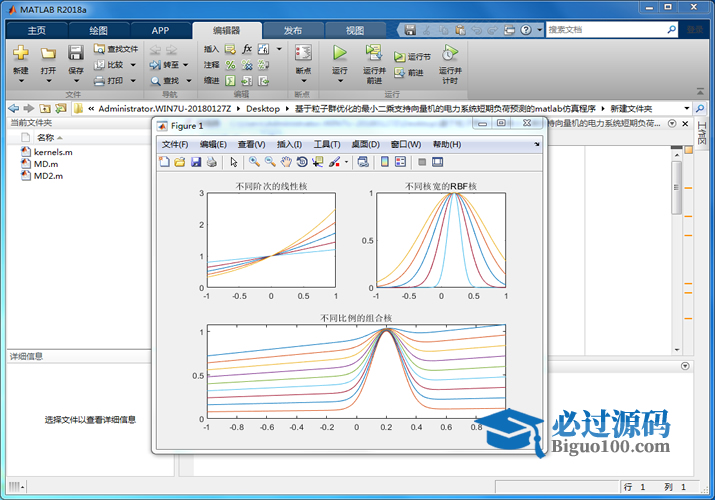The height and width of the screenshot is (500, 715).
Task: Click the editor vertical scrollbar thumb
Action: [677, 187]
